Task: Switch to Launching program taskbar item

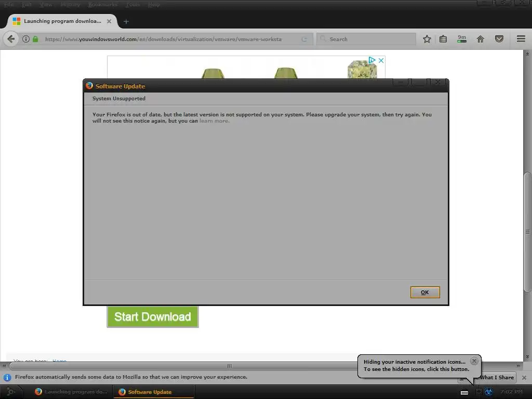Action: pos(71,392)
